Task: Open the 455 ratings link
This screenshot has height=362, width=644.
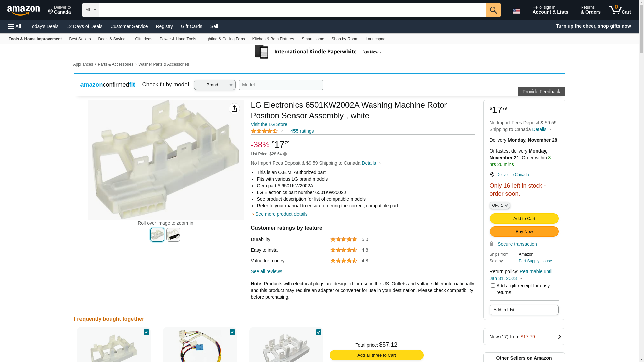Action: pyautogui.click(x=302, y=131)
